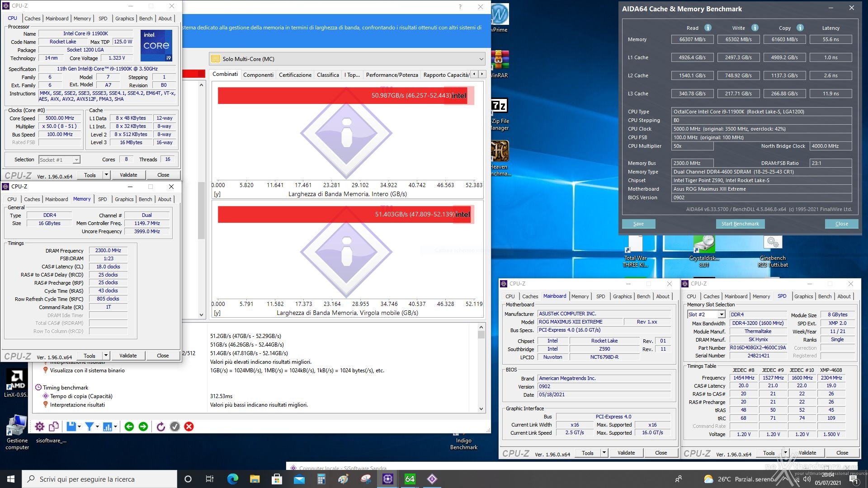Click the Windows search box in taskbar
Image resolution: width=868 pixels, height=488 pixels.
[99, 479]
